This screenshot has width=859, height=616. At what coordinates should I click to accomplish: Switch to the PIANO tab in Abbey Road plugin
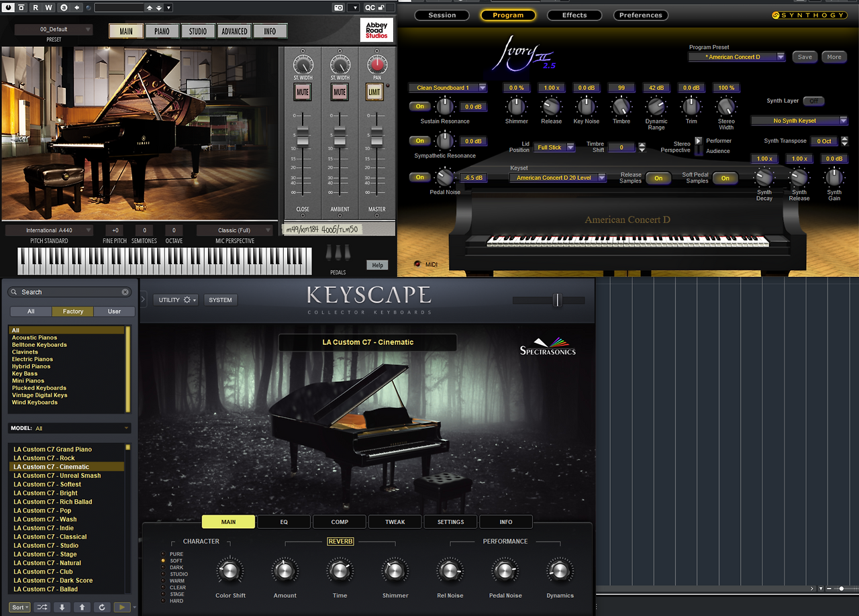click(x=162, y=31)
